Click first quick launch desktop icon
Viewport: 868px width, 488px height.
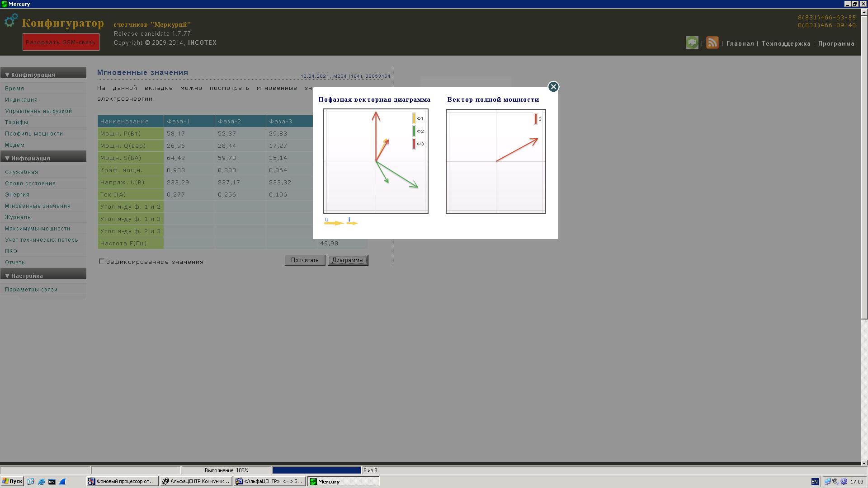pyautogui.click(x=31, y=482)
